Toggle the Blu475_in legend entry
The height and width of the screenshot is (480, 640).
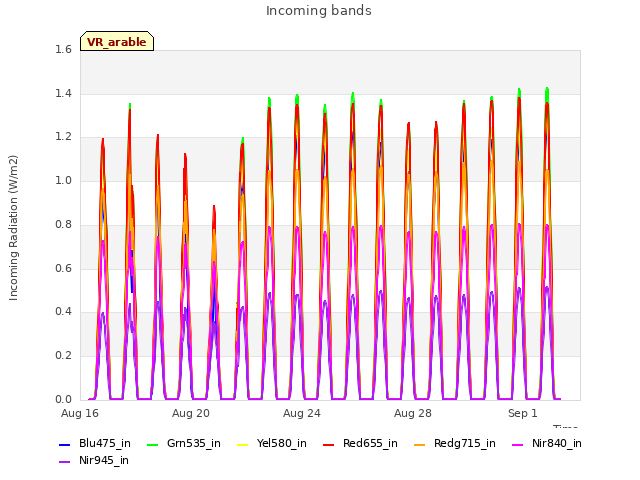tap(95, 443)
